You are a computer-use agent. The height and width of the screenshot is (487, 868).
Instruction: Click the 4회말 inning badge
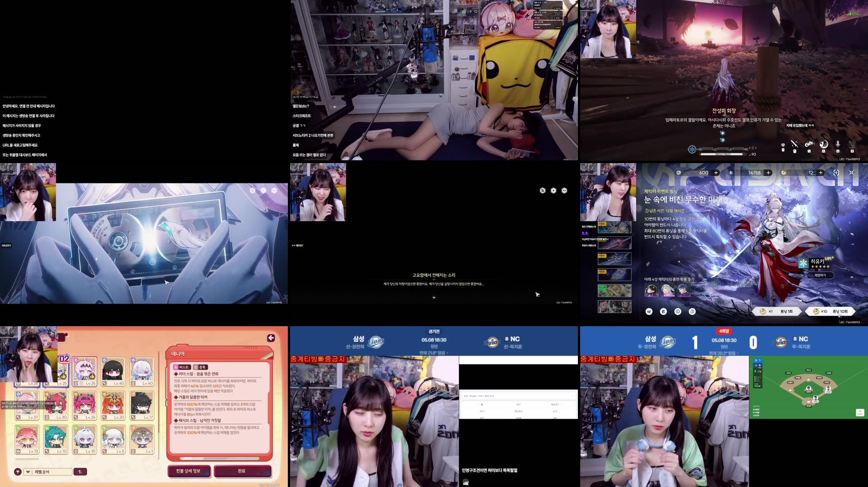coord(724,331)
